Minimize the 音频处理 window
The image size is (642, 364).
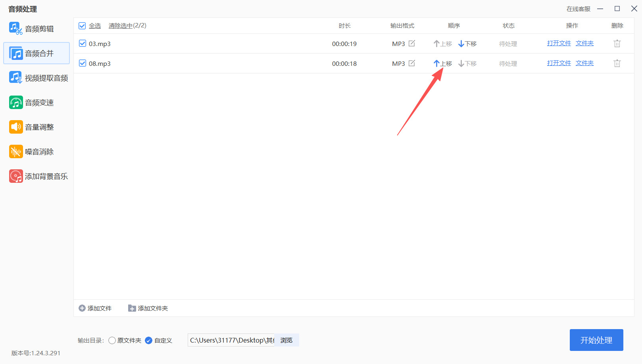coord(600,9)
